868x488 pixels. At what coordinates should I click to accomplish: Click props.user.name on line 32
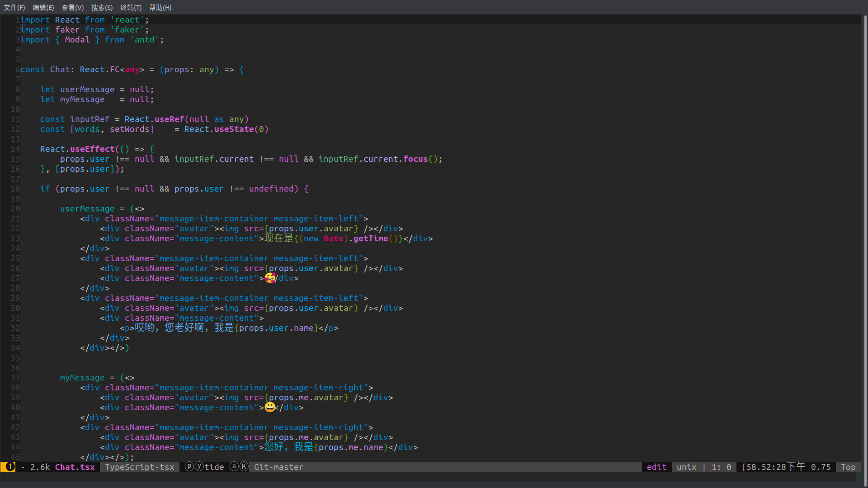pos(276,328)
